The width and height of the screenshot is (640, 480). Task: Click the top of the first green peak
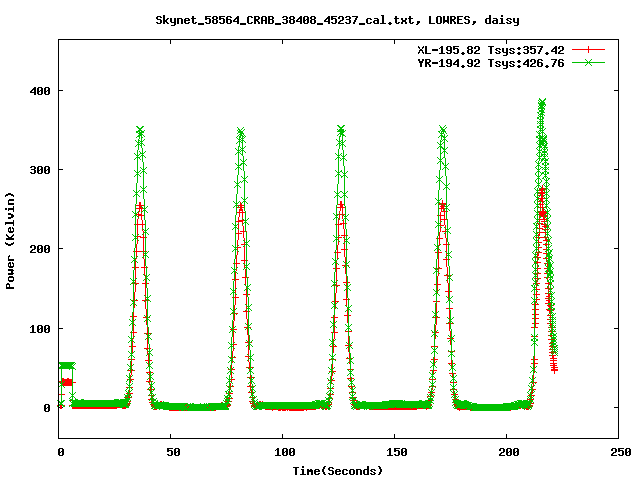click(140, 131)
